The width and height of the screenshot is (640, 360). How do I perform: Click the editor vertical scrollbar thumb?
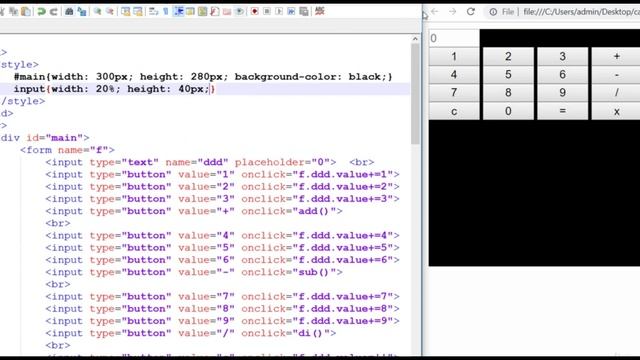415,94
